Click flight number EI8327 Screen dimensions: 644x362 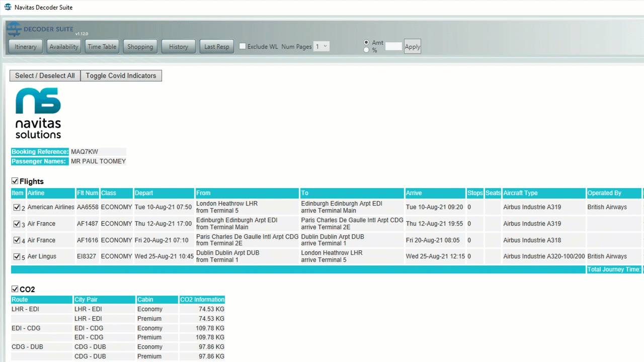(88, 256)
